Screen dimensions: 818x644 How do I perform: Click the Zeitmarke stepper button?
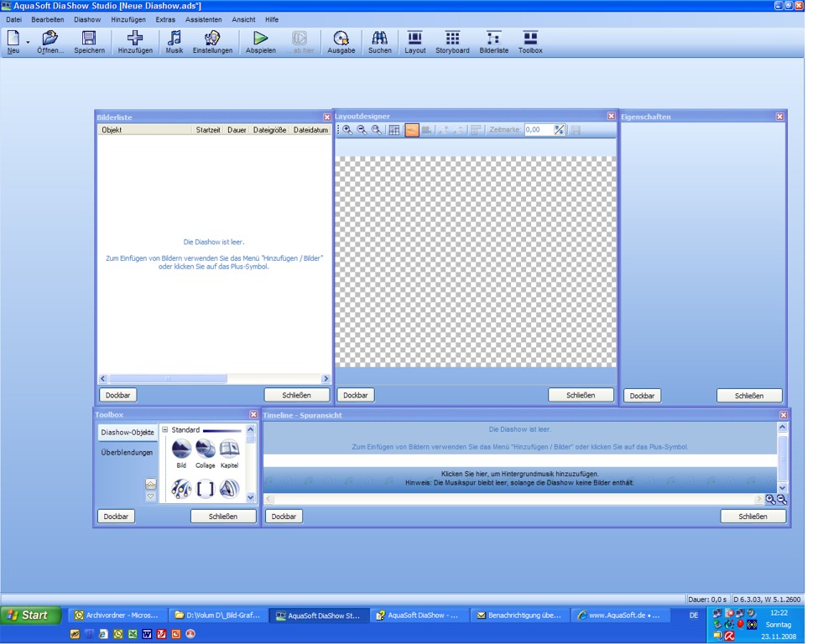tap(560, 130)
